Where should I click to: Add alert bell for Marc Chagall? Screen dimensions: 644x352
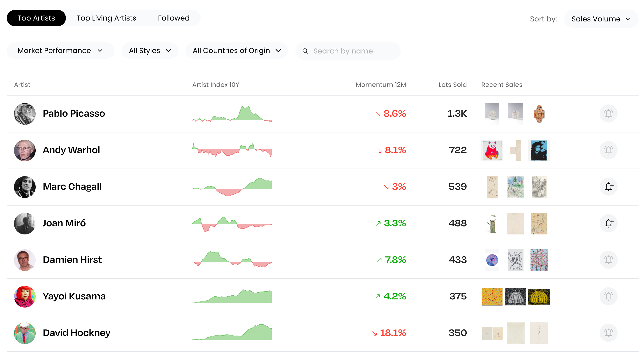coord(608,187)
